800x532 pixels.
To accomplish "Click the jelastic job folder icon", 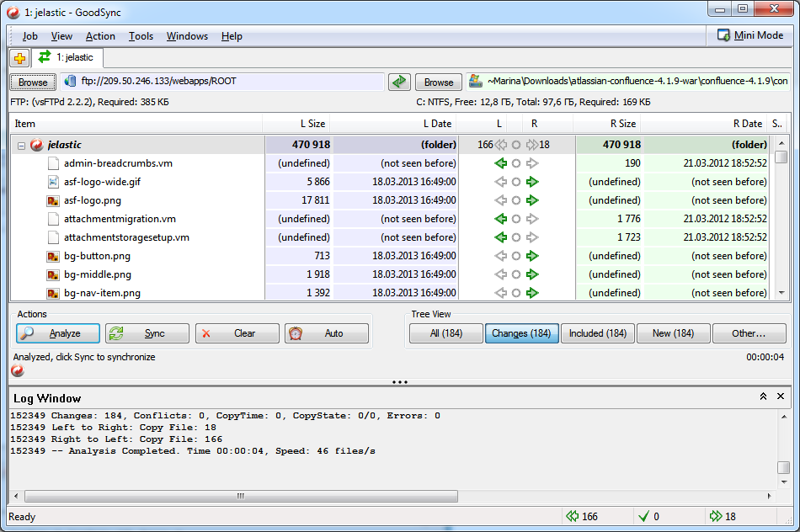I will tap(37, 145).
